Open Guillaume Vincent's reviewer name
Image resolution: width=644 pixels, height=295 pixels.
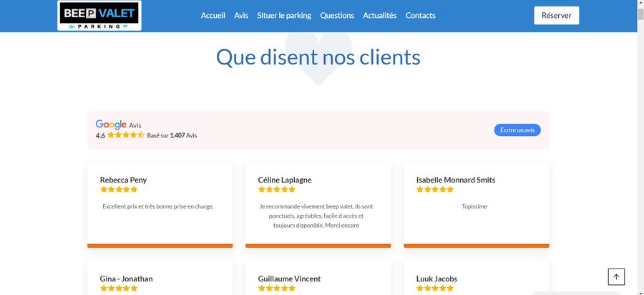[289, 279]
